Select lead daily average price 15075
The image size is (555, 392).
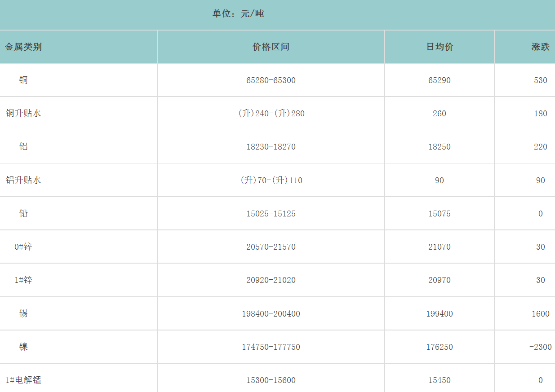coord(440,214)
